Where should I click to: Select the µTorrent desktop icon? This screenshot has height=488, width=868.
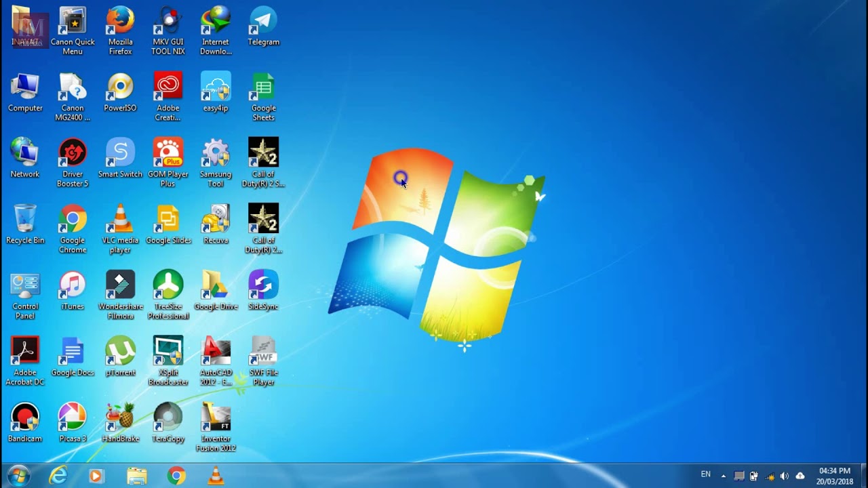click(120, 357)
